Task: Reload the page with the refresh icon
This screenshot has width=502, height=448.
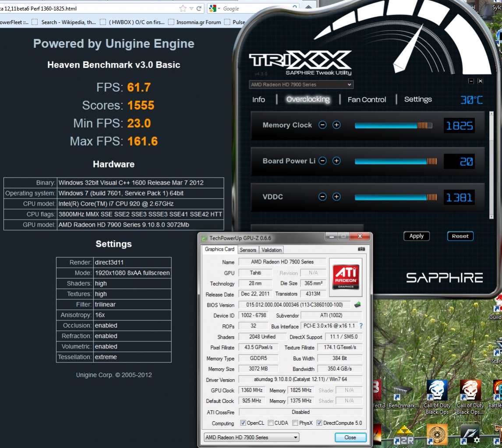Action: pyautogui.click(x=199, y=8)
